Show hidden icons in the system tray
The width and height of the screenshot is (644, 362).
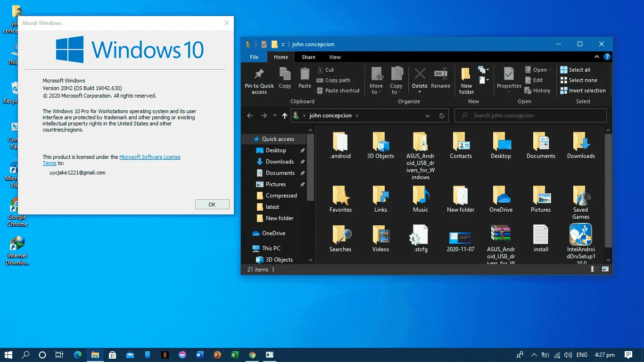click(534, 355)
